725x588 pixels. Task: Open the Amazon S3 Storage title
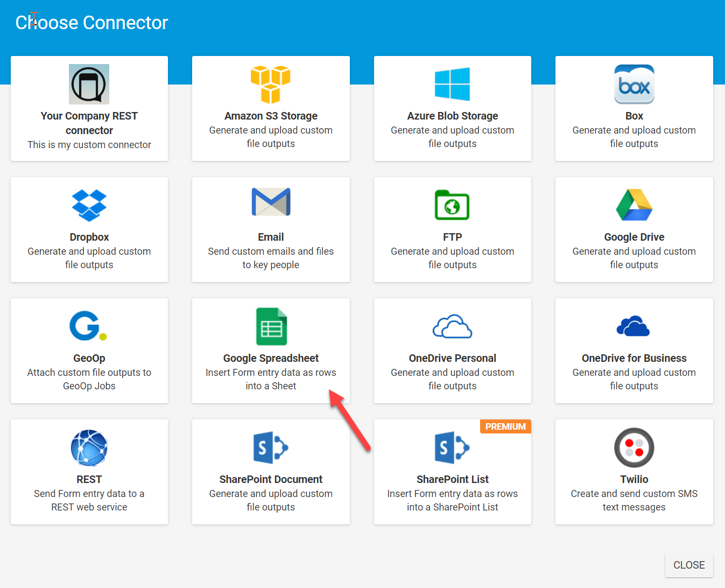coord(271,116)
